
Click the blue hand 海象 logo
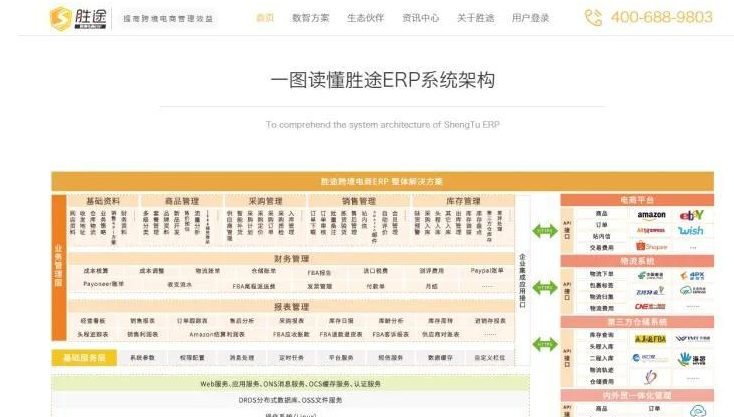692,359
